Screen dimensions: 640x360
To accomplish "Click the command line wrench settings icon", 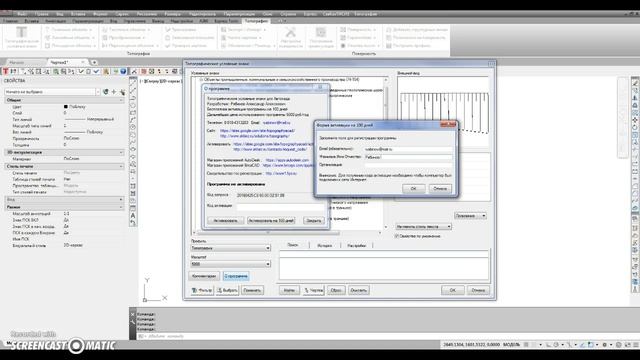I will (133, 322).
